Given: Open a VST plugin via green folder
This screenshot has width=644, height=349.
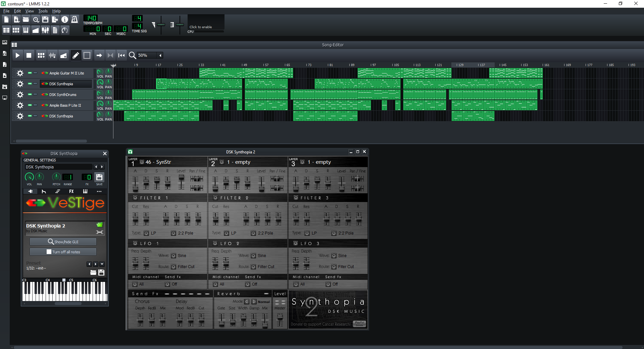Looking at the screenshot, I should [x=100, y=225].
